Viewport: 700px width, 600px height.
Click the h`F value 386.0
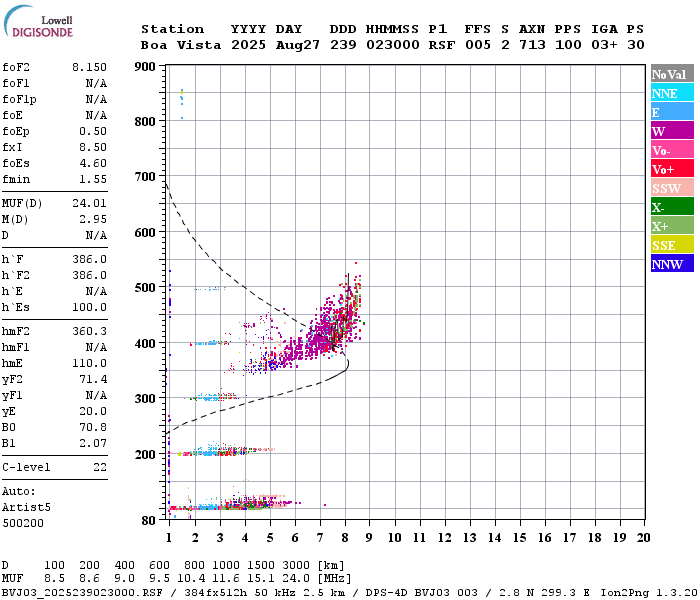[x=89, y=259]
